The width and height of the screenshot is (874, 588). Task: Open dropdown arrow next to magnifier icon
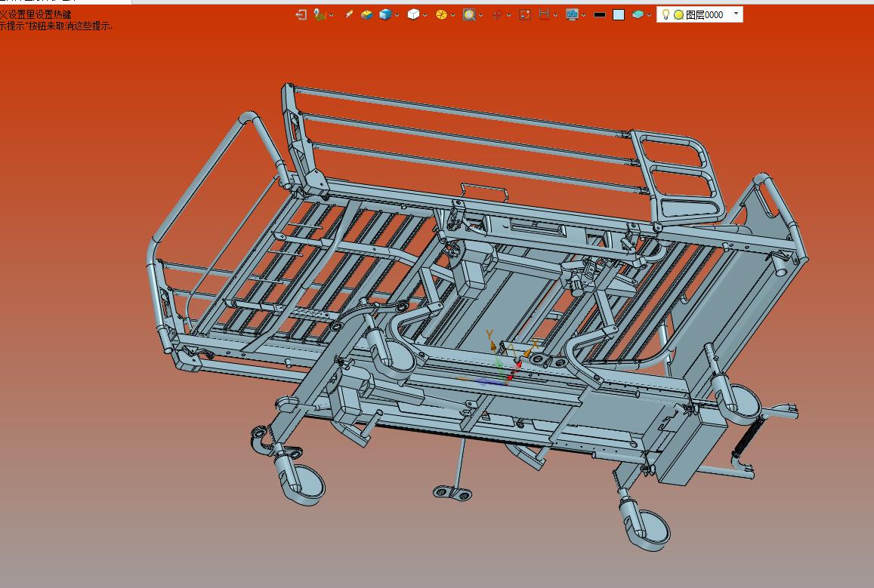click(x=480, y=16)
